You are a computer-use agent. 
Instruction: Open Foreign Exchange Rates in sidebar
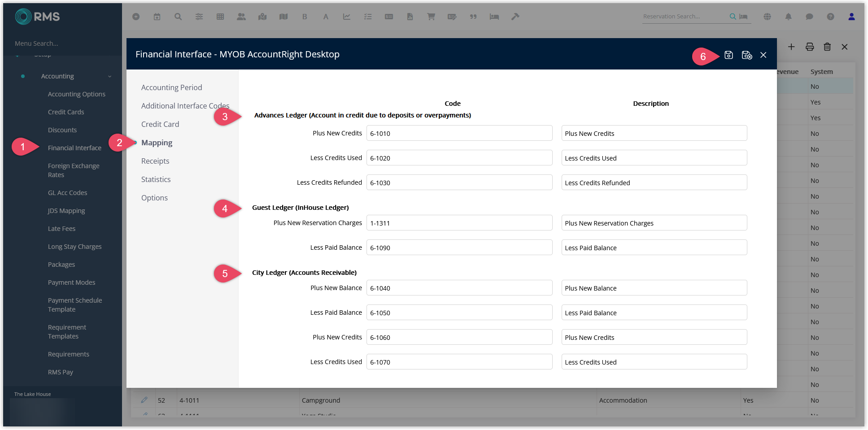click(74, 170)
